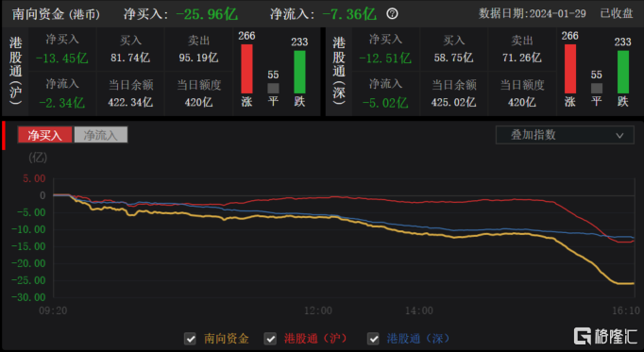
Task: Click the 09:20 time axis label
Action: pos(53,311)
